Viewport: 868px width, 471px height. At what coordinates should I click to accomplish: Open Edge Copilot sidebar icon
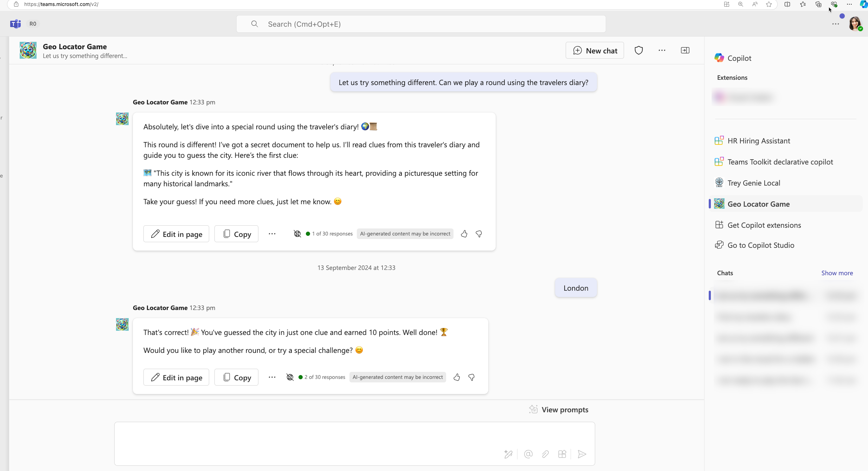coord(864,4)
